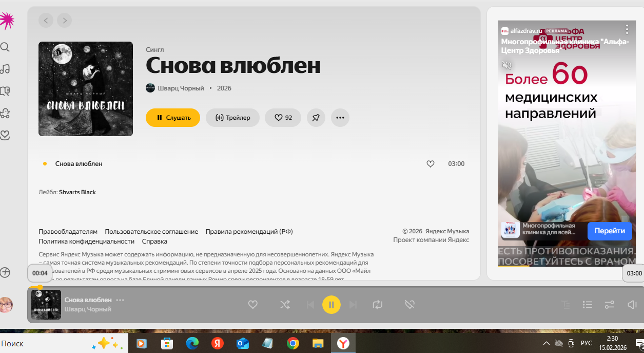Click the 03:00 track duration text

click(x=456, y=164)
